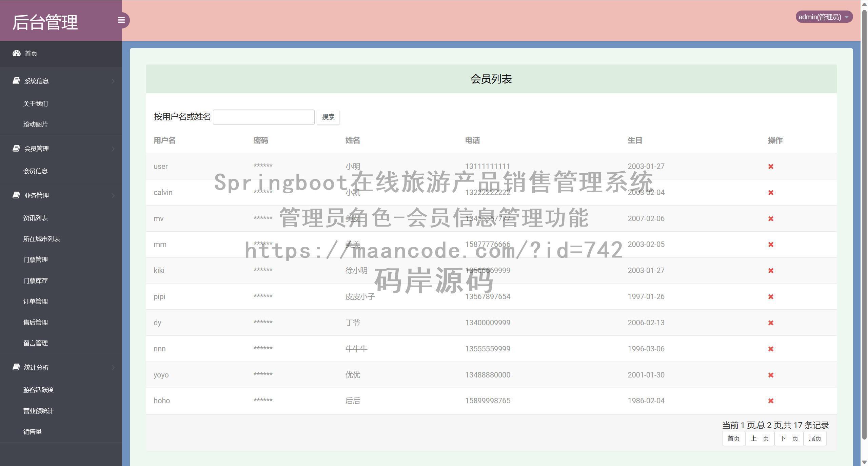Go to first page with 首页 pagination button
This screenshot has width=868, height=466.
733,439
